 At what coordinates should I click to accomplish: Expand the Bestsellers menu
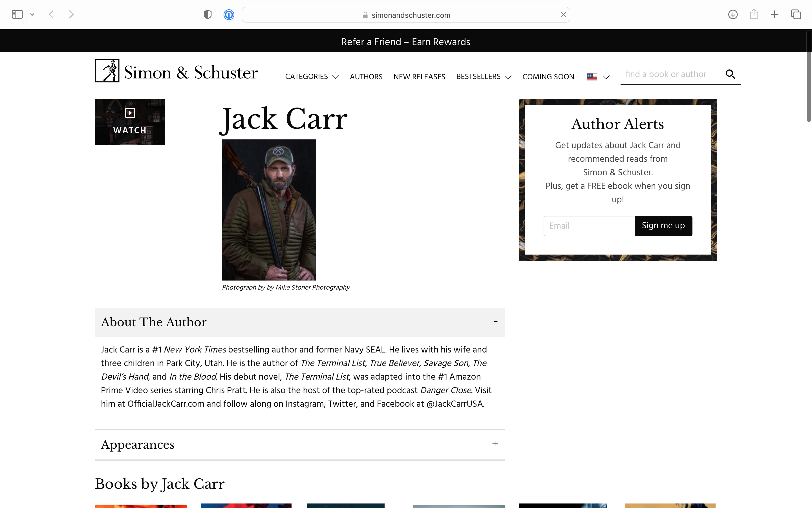[484, 76]
